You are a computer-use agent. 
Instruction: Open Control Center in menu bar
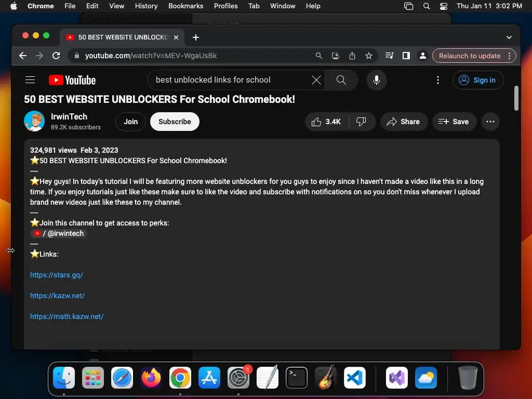click(x=444, y=6)
